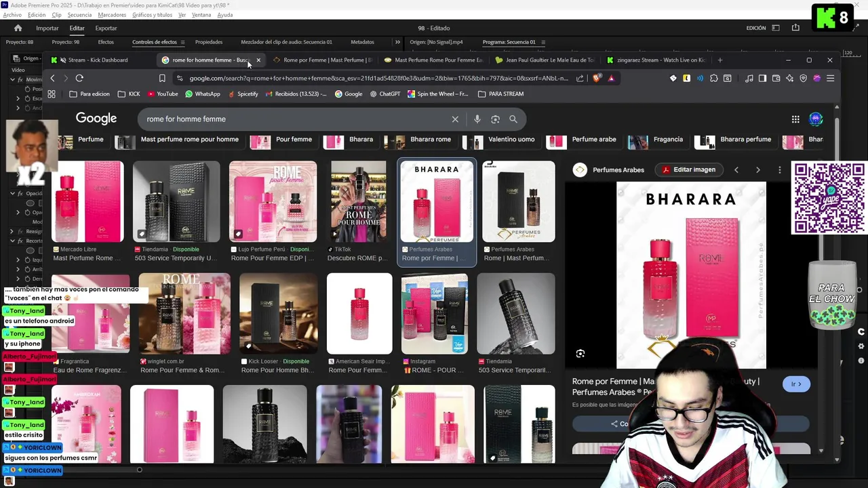Click the Ir visit button
The image size is (868, 488).
point(796,384)
